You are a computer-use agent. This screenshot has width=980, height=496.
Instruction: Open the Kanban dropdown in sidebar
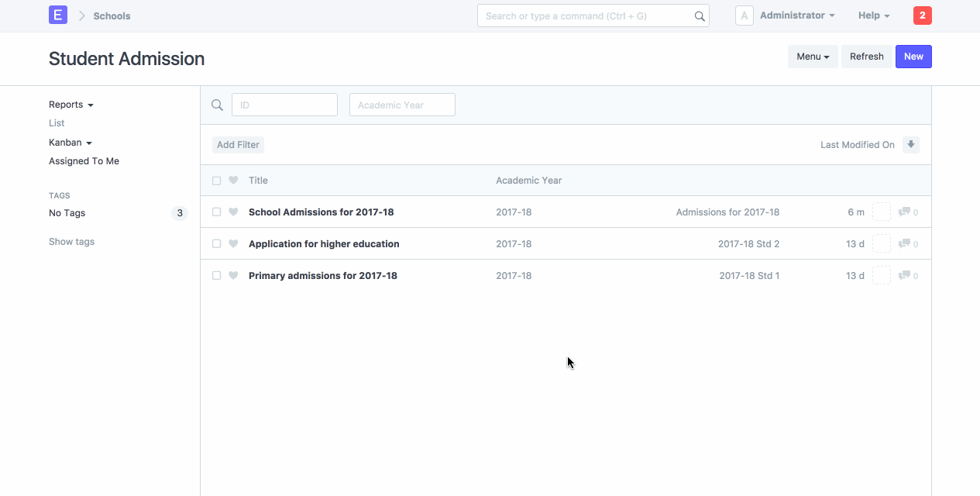click(x=70, y=143)
